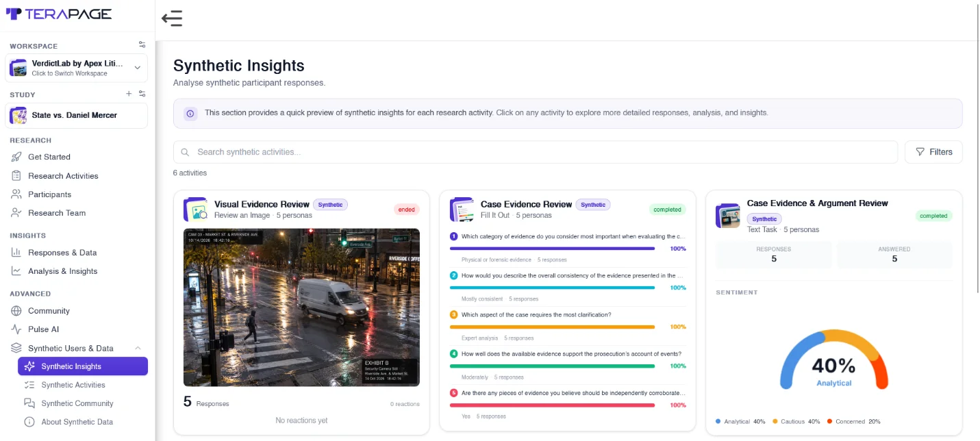The height and width of the screenshot is (441, 980).
Task: Open the State vs. Daniel Mercer study selector
Action: click(x=77, y=116)
